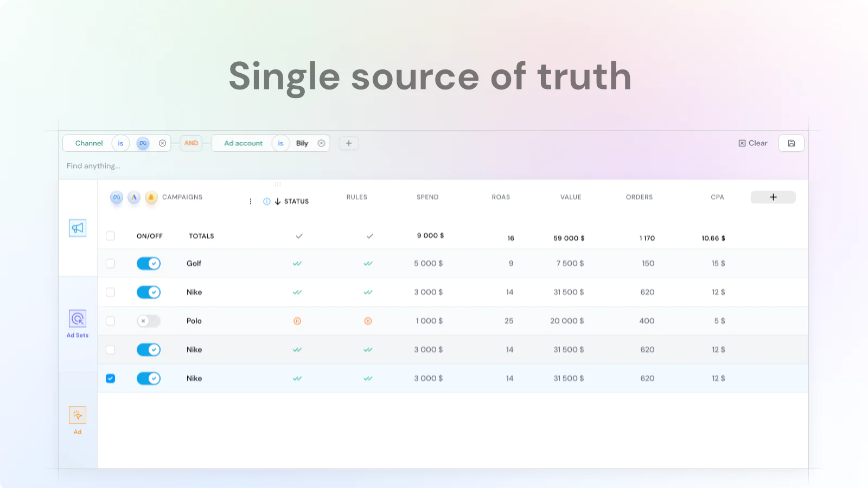Click Golf's spend value 5 000 $

pyautogui.click(x=429, y=264)
